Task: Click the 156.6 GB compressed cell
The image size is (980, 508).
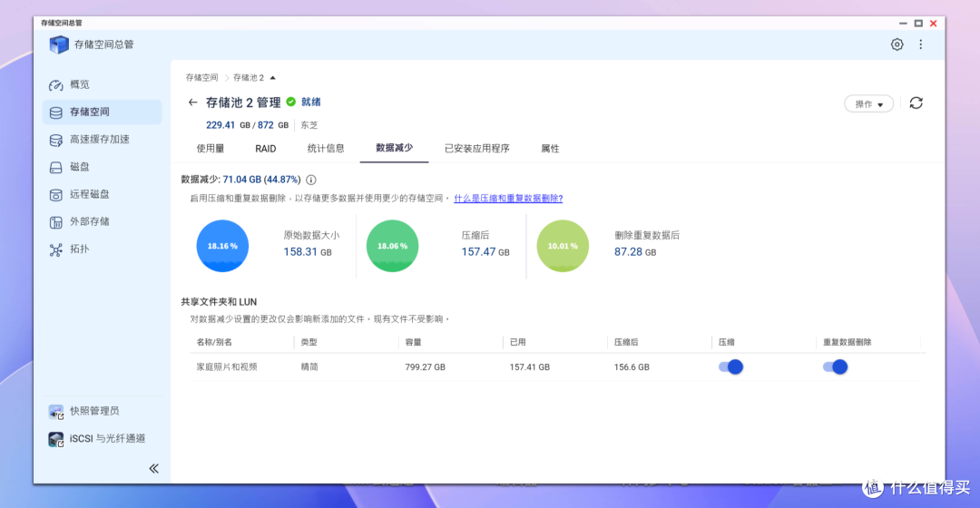Action: coord(632,367)
